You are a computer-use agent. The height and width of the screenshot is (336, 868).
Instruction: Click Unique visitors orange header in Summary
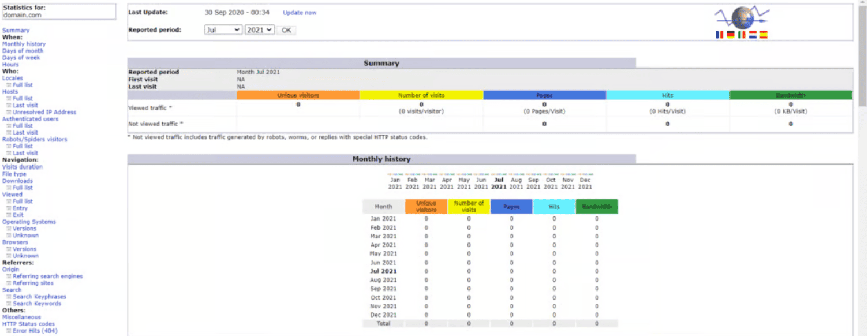click(298, 95)
